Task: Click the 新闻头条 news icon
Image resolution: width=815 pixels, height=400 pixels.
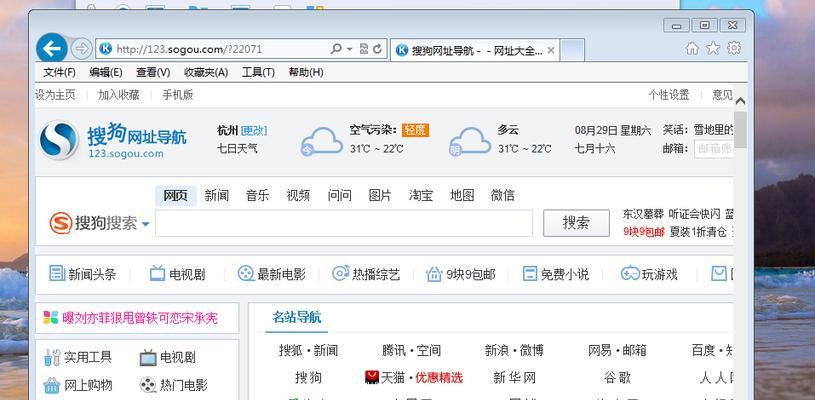Action: (x=57, y=273)
